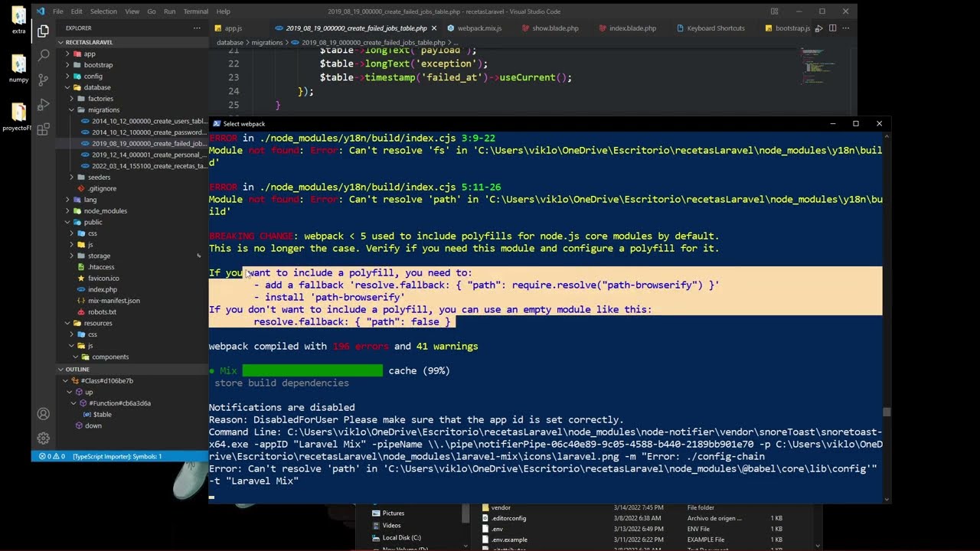Click the PowerShell icon in webpack window title
The image size is (980, 551).
[x=217, y=123]
